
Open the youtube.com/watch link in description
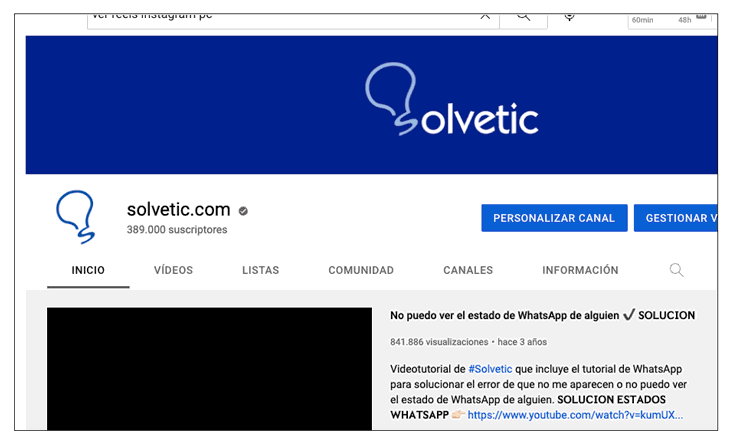[575, 415]
